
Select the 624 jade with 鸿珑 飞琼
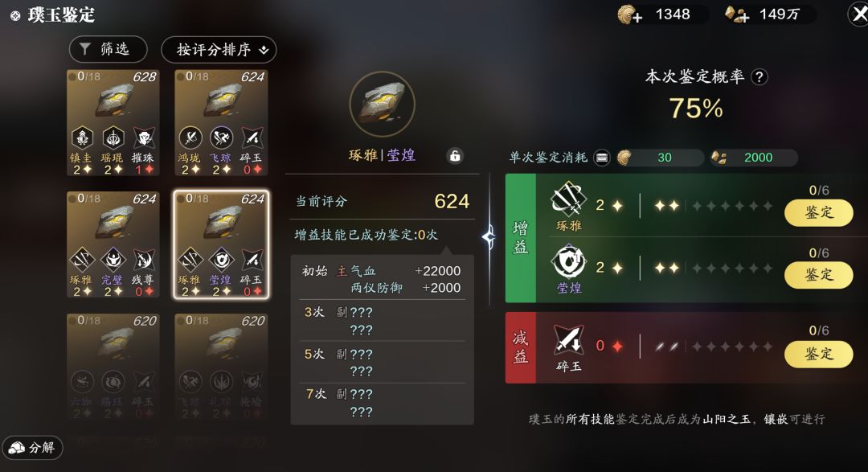[222, 123]
